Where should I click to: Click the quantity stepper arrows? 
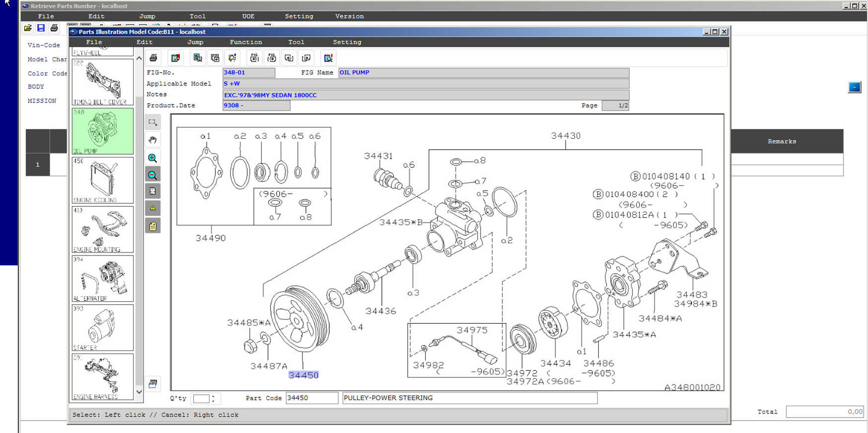point(214,398)
